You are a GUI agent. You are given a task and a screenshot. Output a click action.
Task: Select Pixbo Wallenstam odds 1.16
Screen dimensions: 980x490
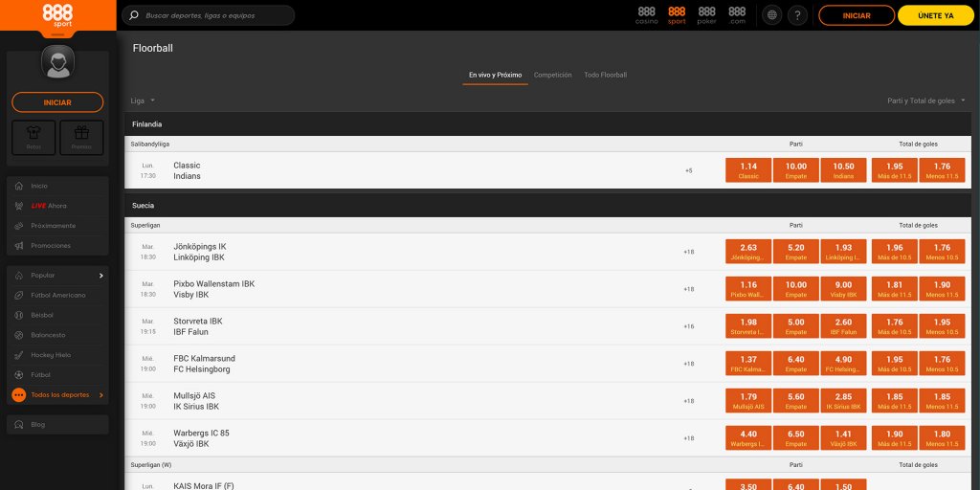[x=748, y=289]
